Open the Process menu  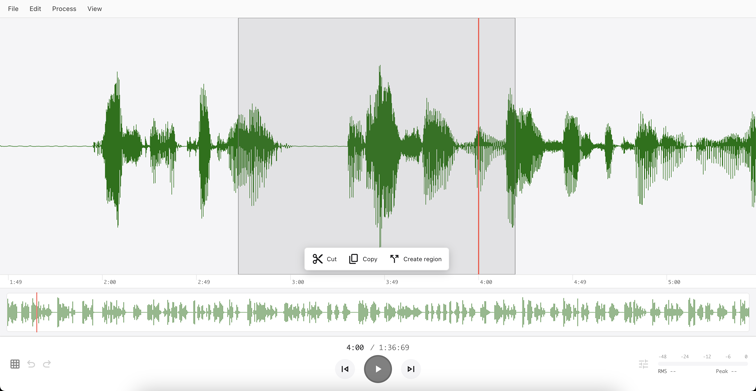coord(64,9)
